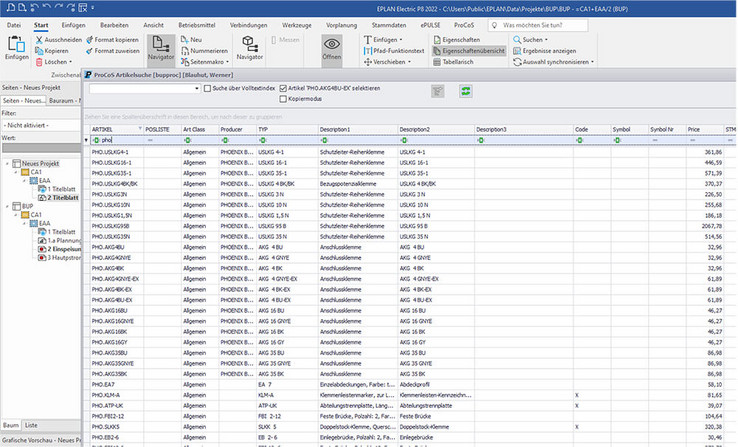The height and width of the screenshot is (447, 738).
Task: Enable 'Suche über Volltextindex' checkbox
Action: pos(207,89)
